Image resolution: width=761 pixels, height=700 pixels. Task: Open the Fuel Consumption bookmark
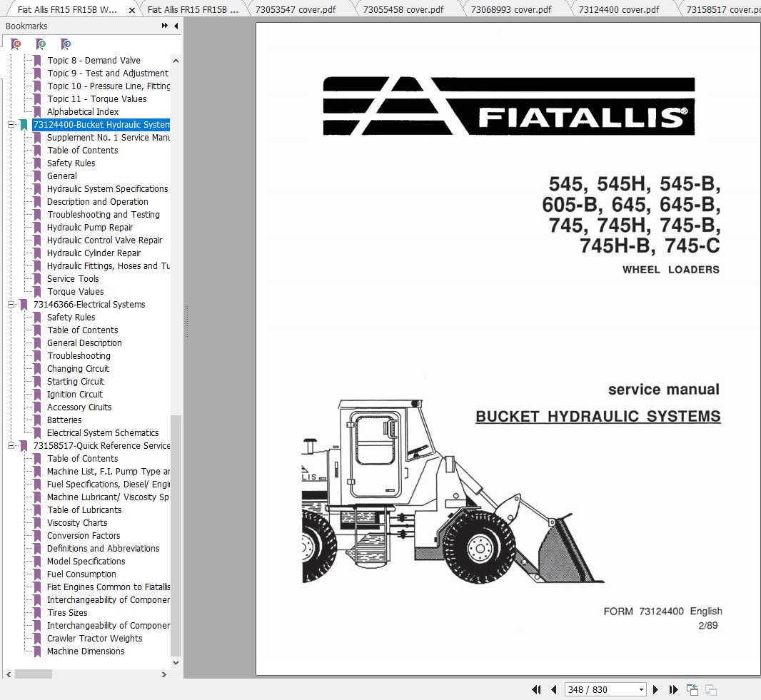[x=81, y=574]
